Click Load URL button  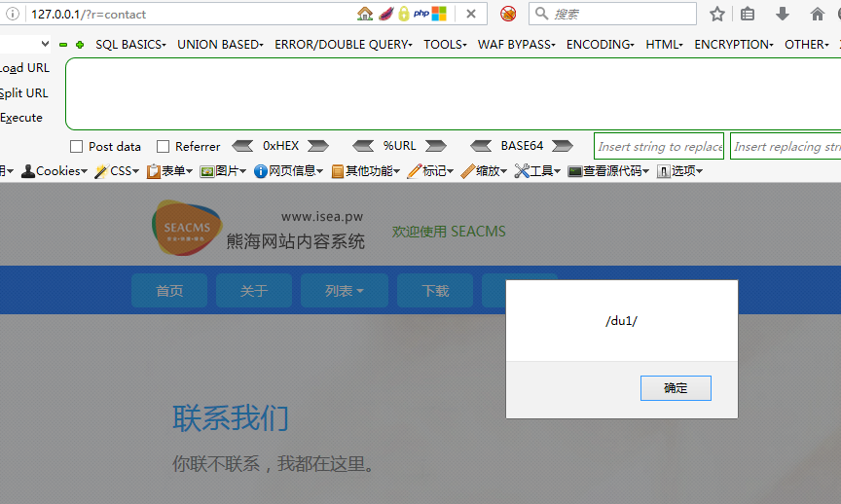(x=24, y=68)
